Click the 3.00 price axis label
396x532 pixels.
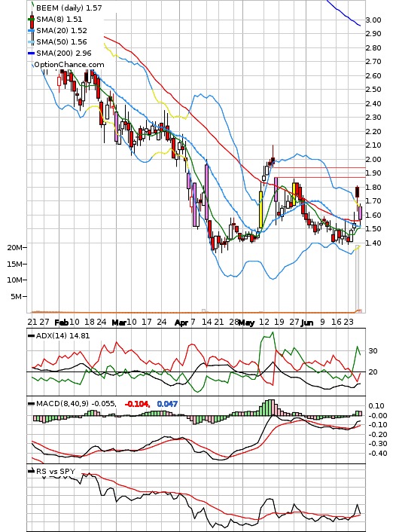coord(373,20)
